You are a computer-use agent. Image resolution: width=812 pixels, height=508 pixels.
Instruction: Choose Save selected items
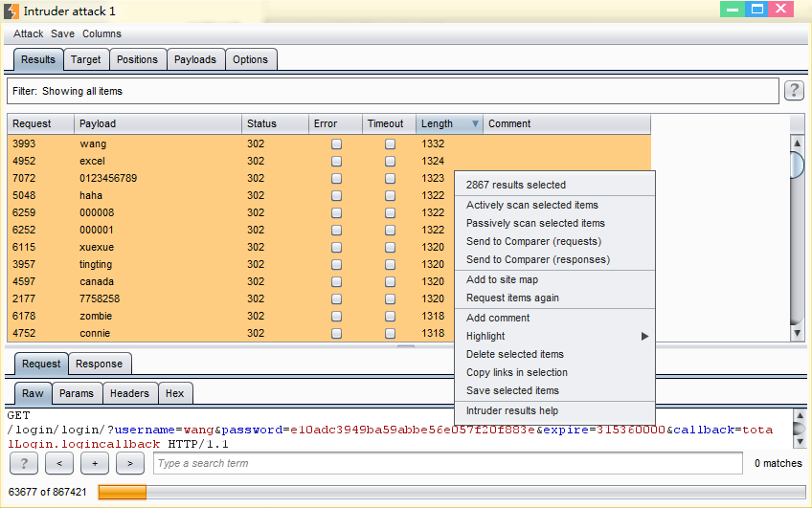click(554, 390)
